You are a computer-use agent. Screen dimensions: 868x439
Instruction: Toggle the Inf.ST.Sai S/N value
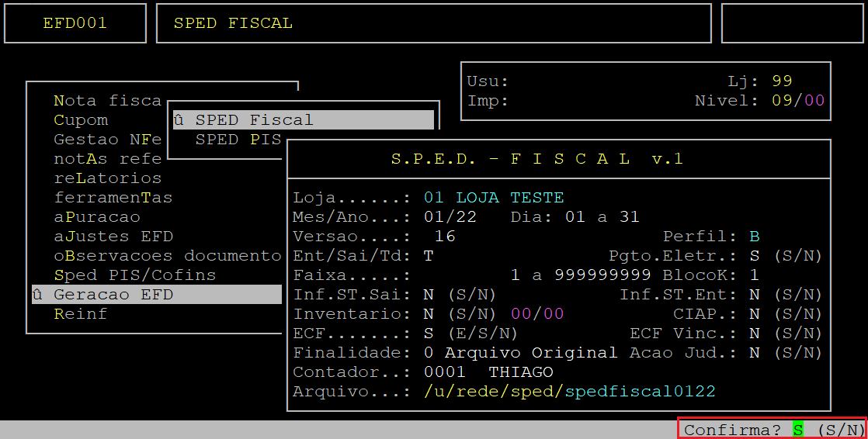pos(429,294)
